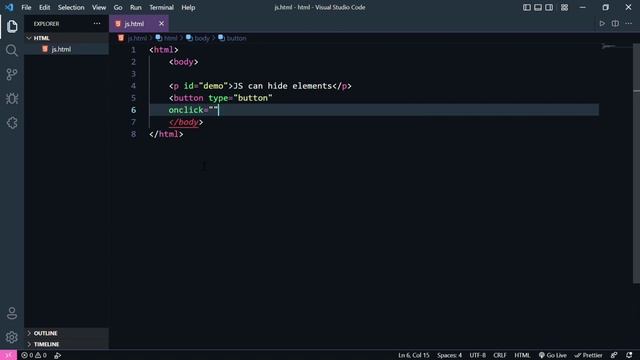Image resolution: width=640 pixels, height=360 pixels.
Task: Click the remote window indicator in status bar
Action: (x=8, y=355)
